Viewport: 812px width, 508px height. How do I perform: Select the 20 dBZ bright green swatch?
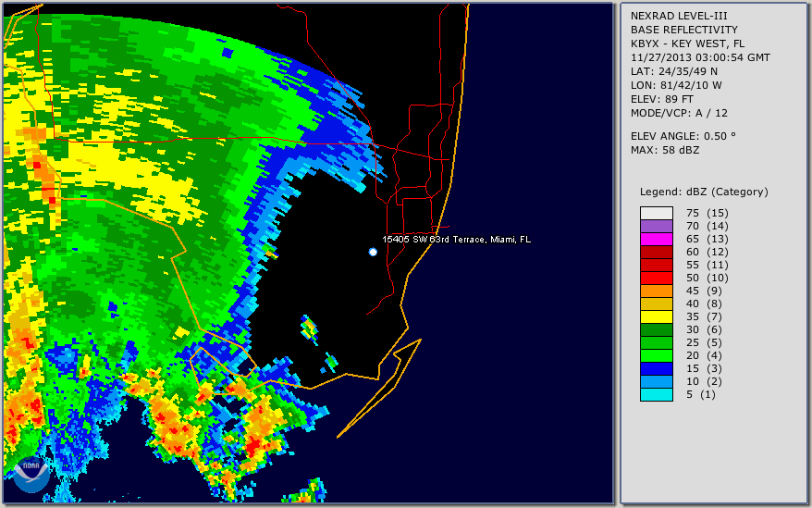[x=656, y=355]
